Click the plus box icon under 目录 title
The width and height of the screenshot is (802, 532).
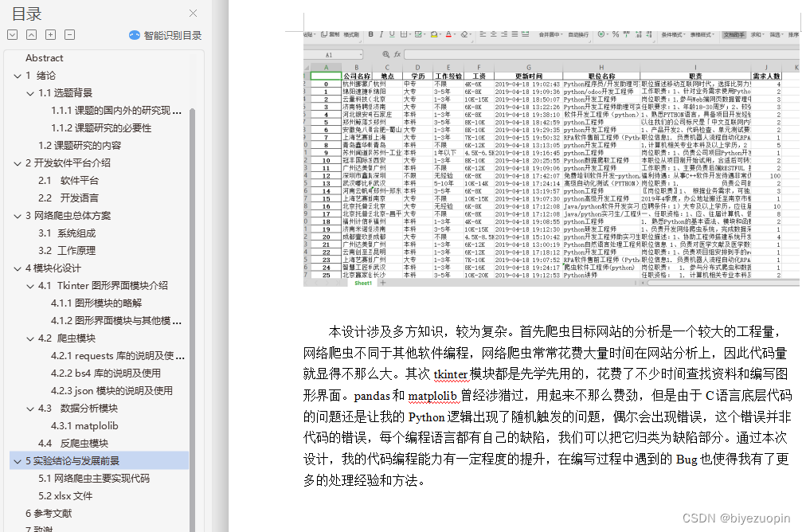coord(51,35)
